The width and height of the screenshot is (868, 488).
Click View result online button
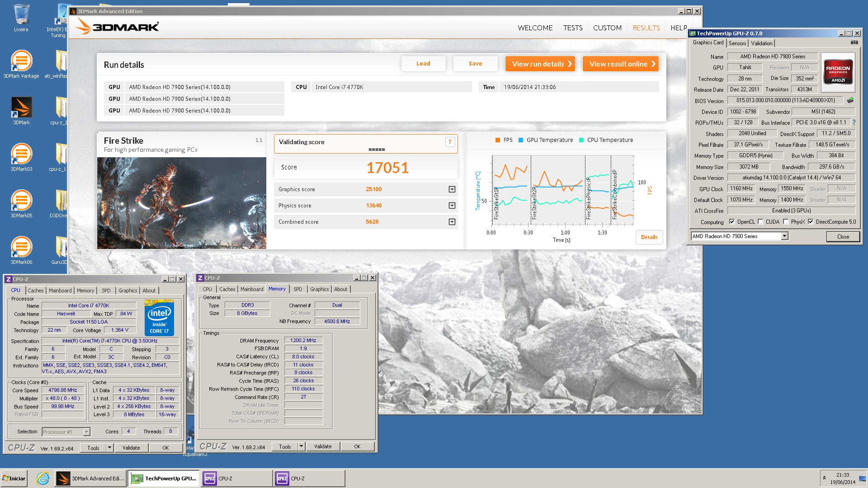pos(621,64)
